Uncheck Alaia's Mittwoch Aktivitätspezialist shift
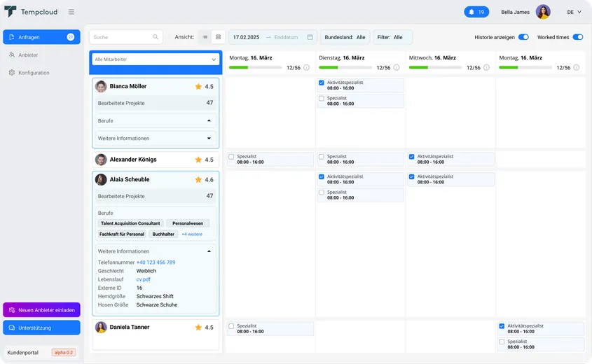 click(411, 176)
